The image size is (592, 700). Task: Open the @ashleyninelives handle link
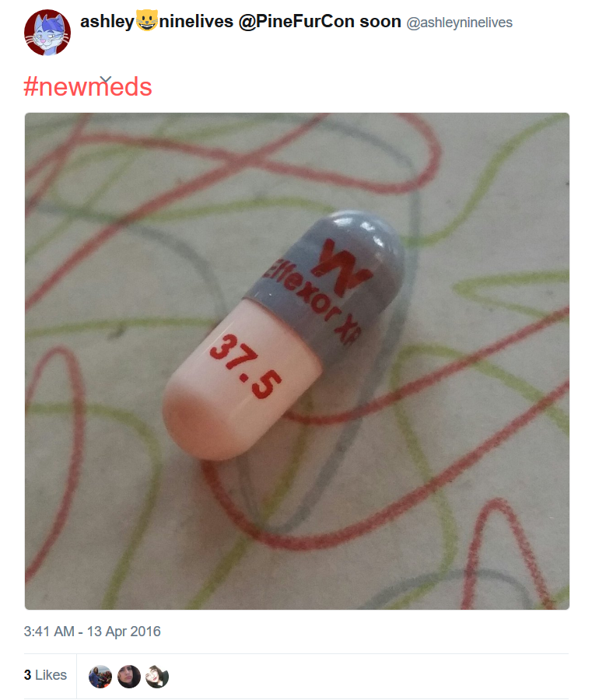[460, 23]
